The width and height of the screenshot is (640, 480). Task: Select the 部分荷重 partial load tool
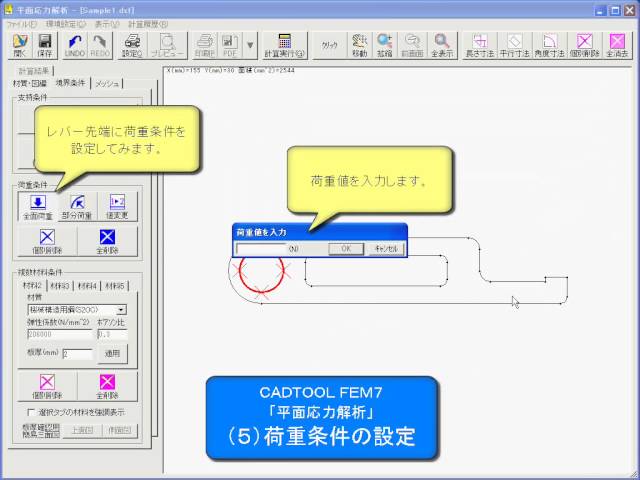[x=77, y=207]
